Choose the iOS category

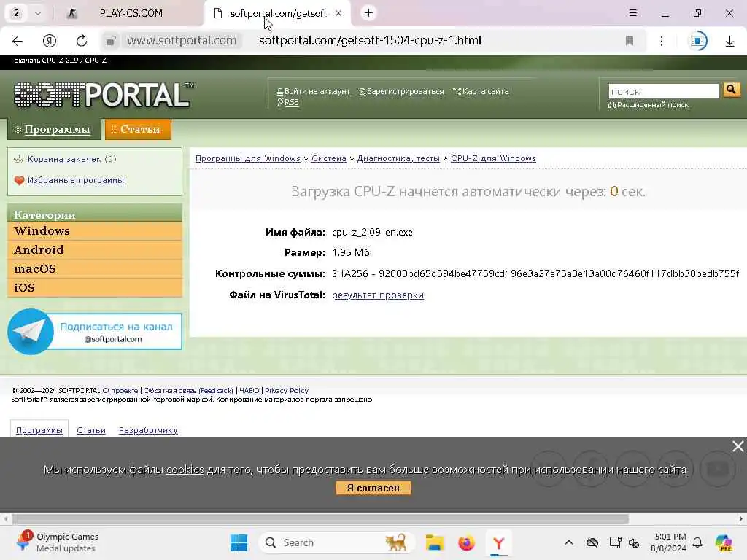[x=95, y=287]
